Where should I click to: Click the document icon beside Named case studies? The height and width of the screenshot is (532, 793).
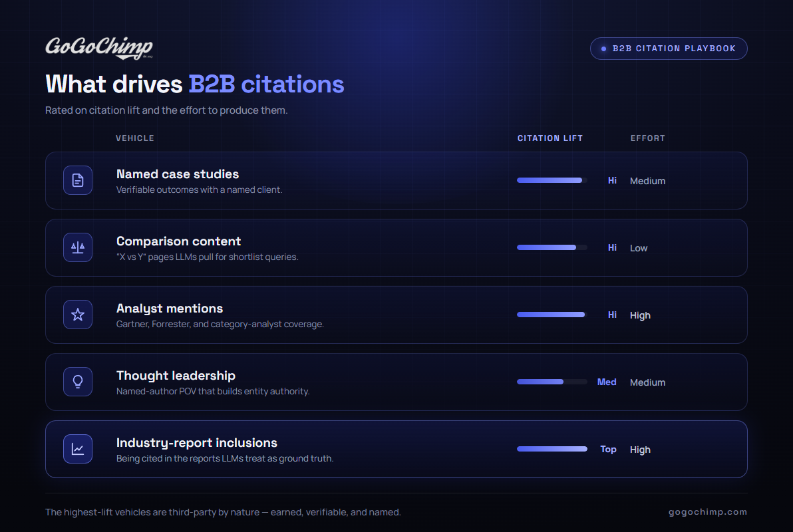coord(78,180)
